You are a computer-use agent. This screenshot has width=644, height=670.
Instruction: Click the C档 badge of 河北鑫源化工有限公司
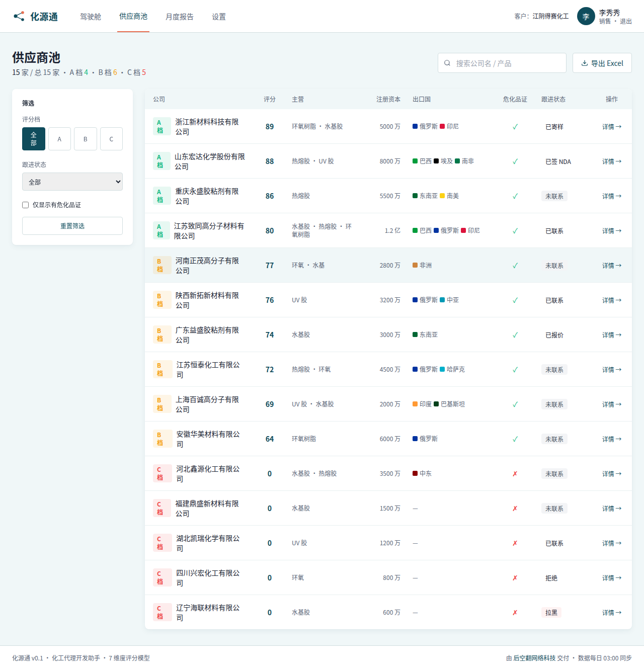(x=162, y=473)
